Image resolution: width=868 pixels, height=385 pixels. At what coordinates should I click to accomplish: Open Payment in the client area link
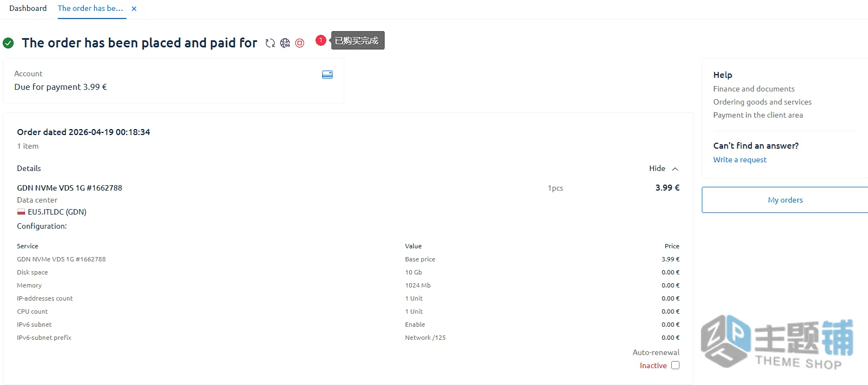(758, 115)
